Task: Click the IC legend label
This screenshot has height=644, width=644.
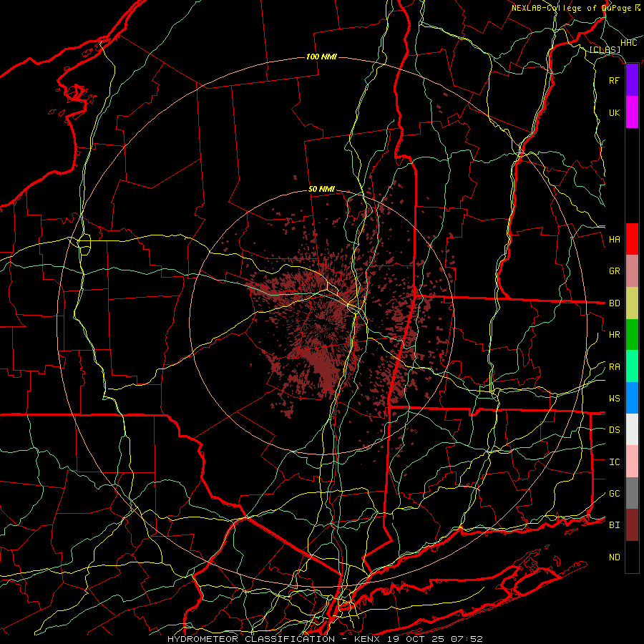Action: coord(614,462)
